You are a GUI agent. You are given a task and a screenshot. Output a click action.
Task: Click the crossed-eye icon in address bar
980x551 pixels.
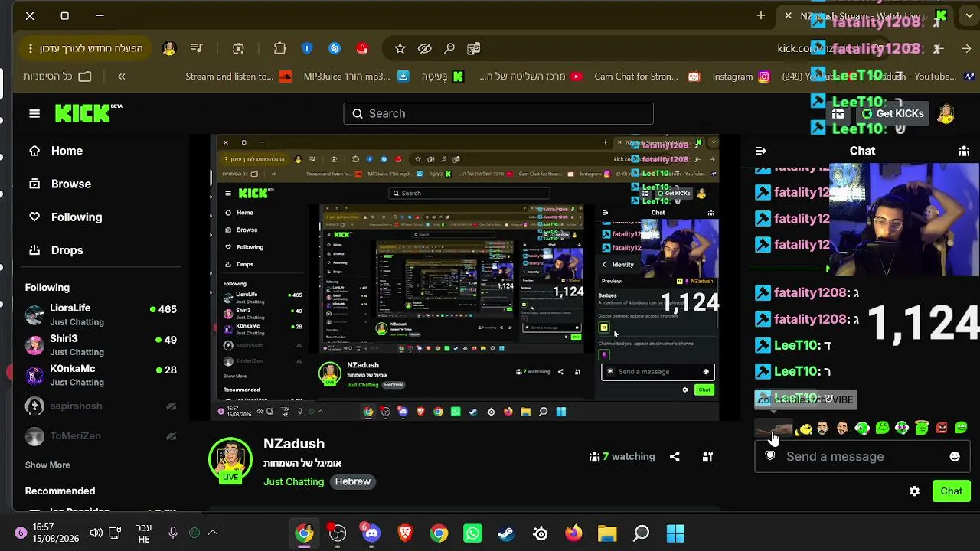(x=425, y=48)
